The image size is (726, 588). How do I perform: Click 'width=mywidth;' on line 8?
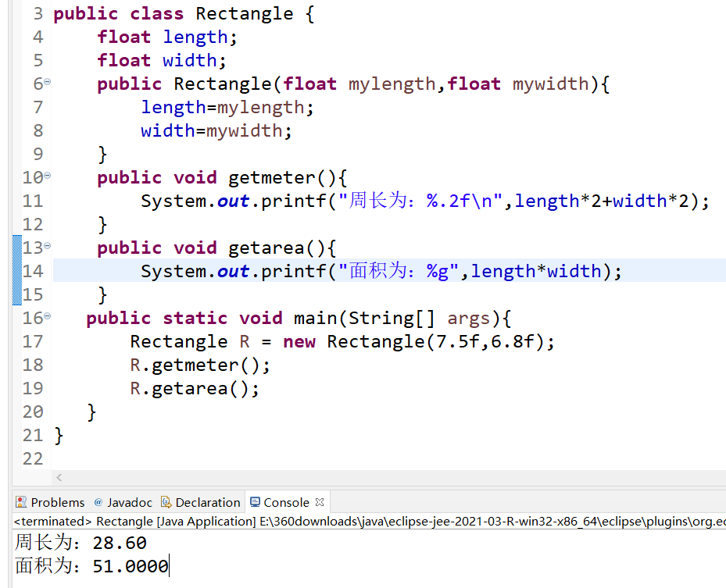[216, 131]
